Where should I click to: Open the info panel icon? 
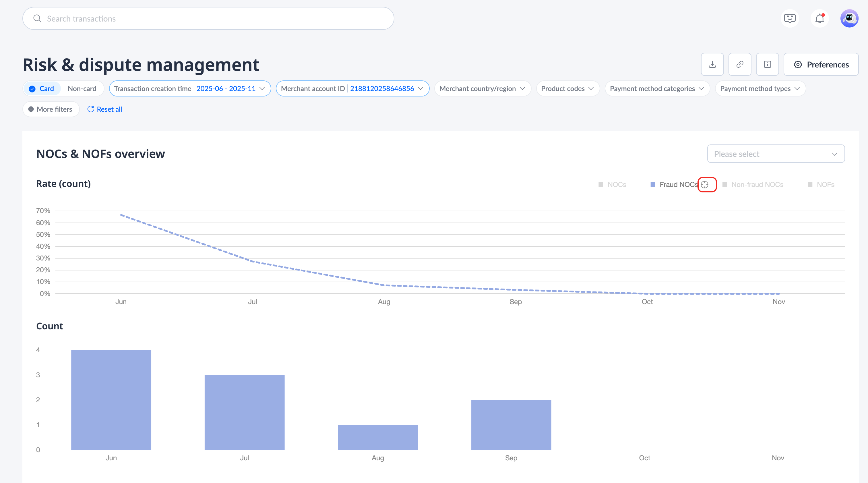pos(767,64)
